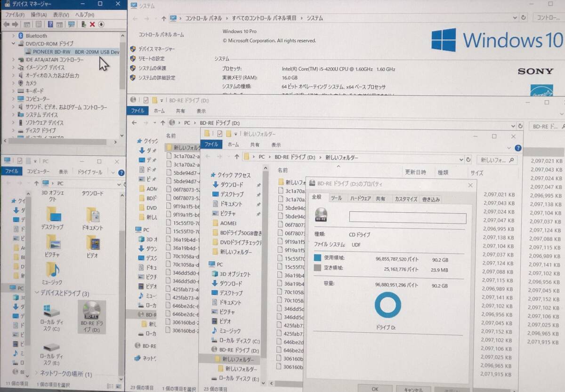
Task: Switch to ツール tab in properties dialog
Action: (336, 199)
